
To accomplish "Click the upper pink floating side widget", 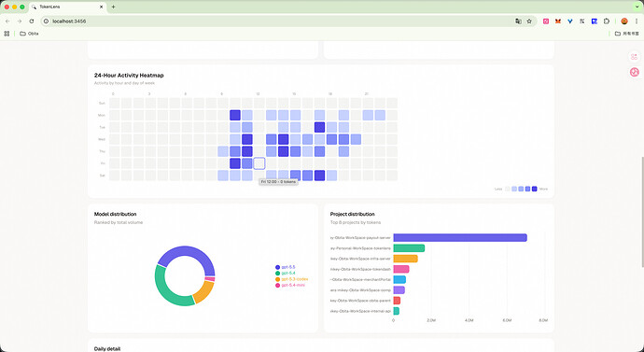I will (x=635, y=57).
